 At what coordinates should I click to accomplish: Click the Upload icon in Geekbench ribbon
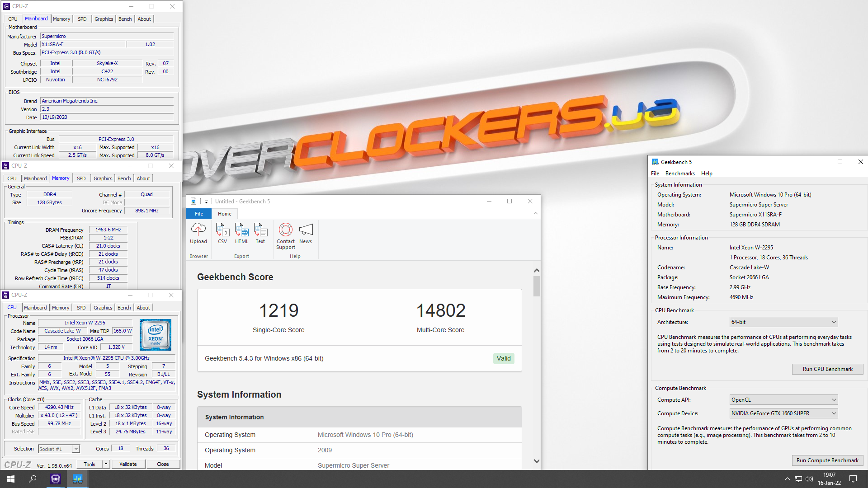point(198,234)
